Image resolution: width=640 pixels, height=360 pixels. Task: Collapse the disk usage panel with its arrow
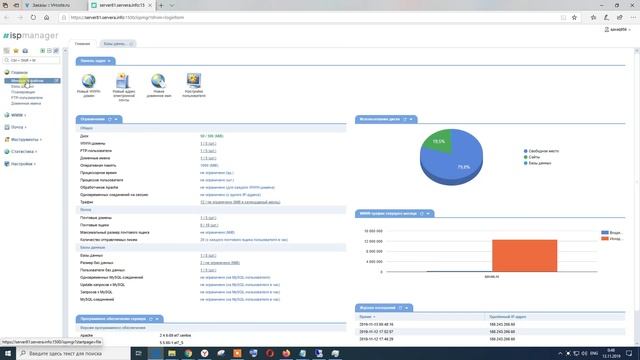coord(411,119)
